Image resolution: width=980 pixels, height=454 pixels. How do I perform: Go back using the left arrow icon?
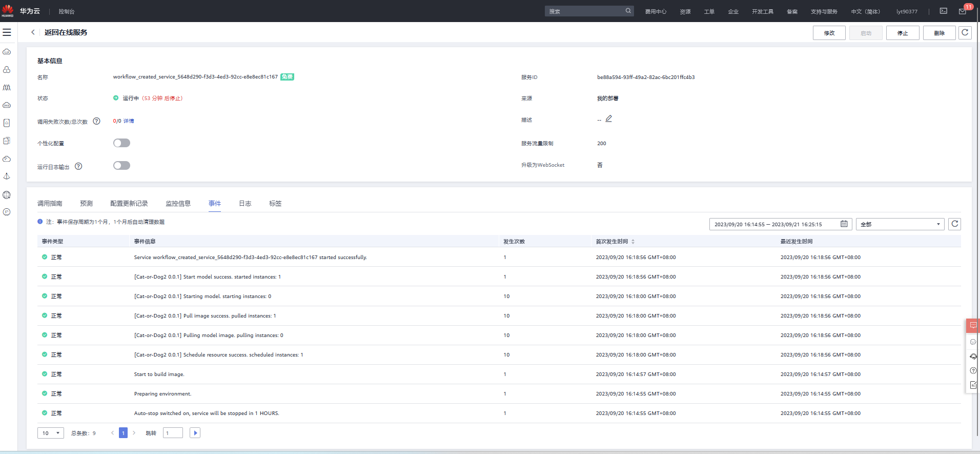(33, 32)
